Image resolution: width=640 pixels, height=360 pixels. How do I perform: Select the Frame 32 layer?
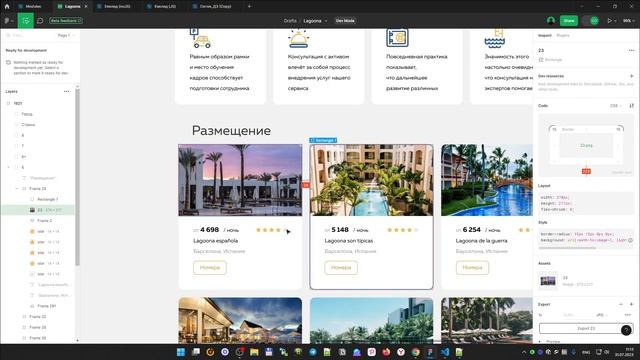(x=38, y=316)
